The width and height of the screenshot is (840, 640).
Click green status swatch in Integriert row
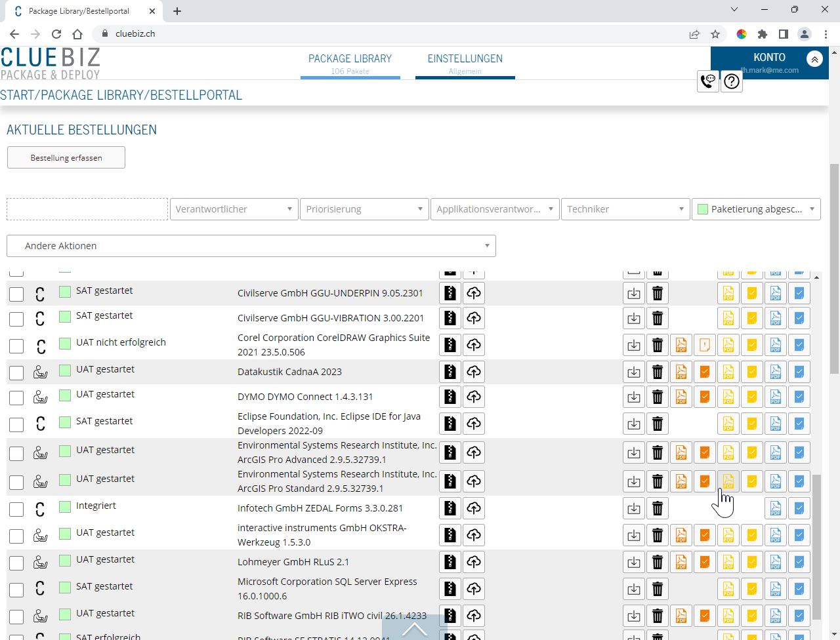click(x=65, y=507)
